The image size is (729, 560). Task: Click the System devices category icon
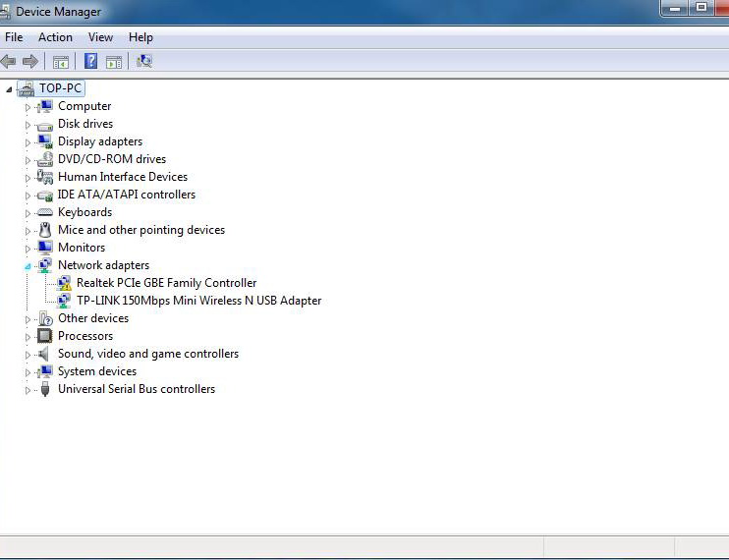[x=45, y=371]
